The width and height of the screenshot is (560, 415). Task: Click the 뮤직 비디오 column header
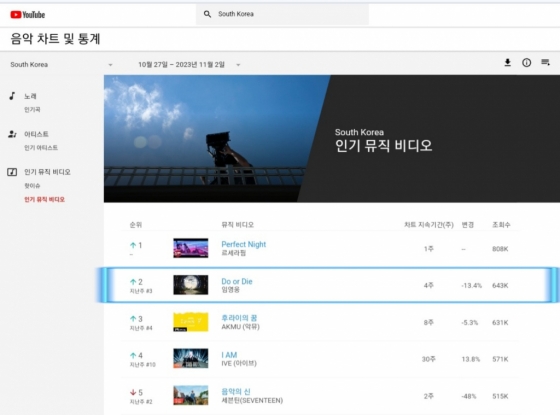pos(238,225)
